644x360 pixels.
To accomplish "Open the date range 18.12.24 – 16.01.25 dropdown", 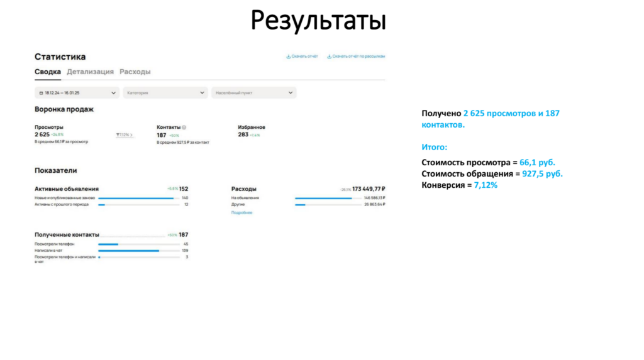I will [77, 93].
